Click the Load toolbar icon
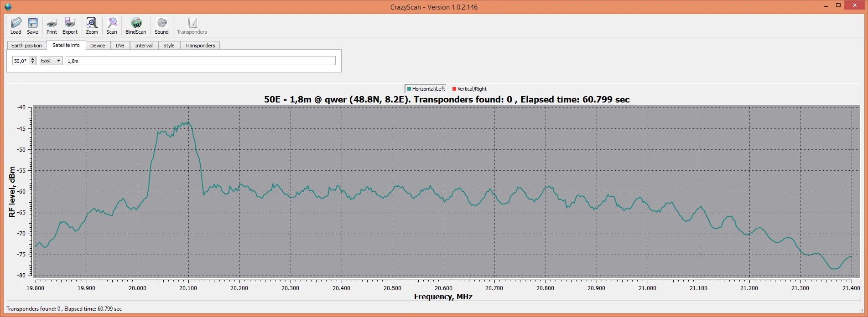The height and width of the screenshot is (317, 868). (x=16, y=26)
